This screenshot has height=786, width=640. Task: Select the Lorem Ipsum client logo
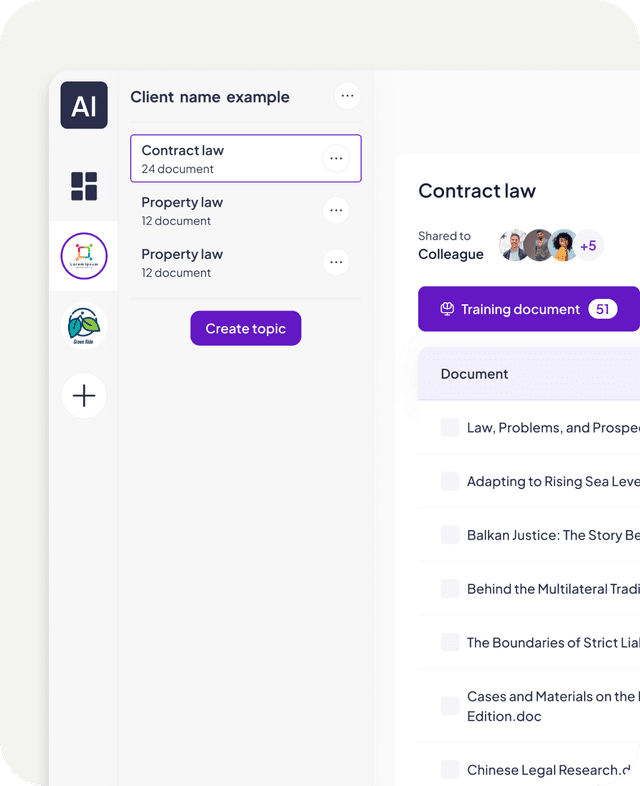point(84,256)
